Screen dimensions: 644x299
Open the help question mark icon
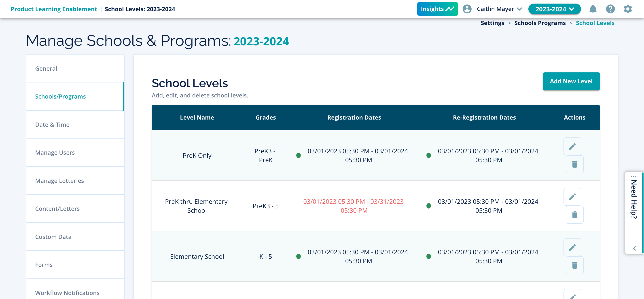tap(610, 9)
